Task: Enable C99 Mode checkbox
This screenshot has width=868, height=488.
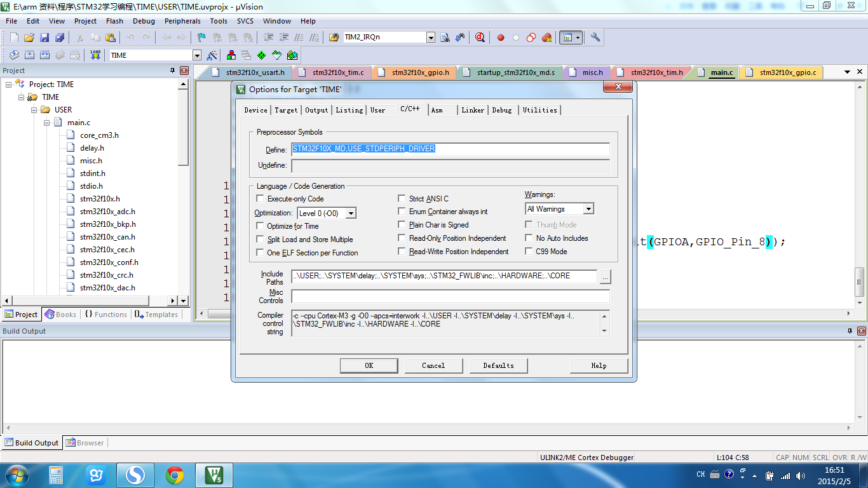Action: 529,252
